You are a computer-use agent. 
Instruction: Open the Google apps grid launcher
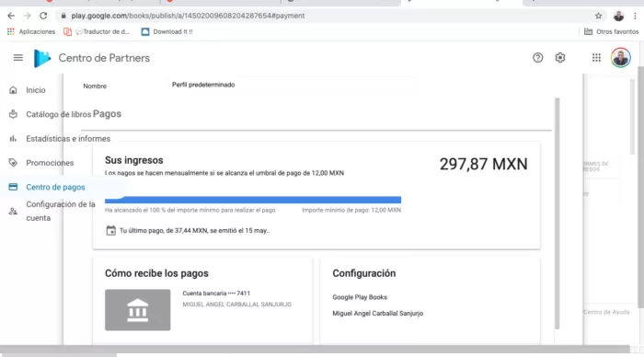click(x=596, y=58)
